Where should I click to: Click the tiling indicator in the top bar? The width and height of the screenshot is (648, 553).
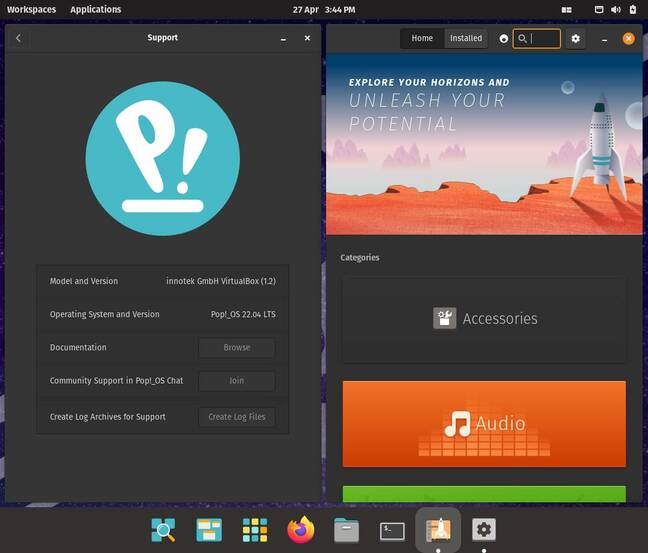click(567, 10)
